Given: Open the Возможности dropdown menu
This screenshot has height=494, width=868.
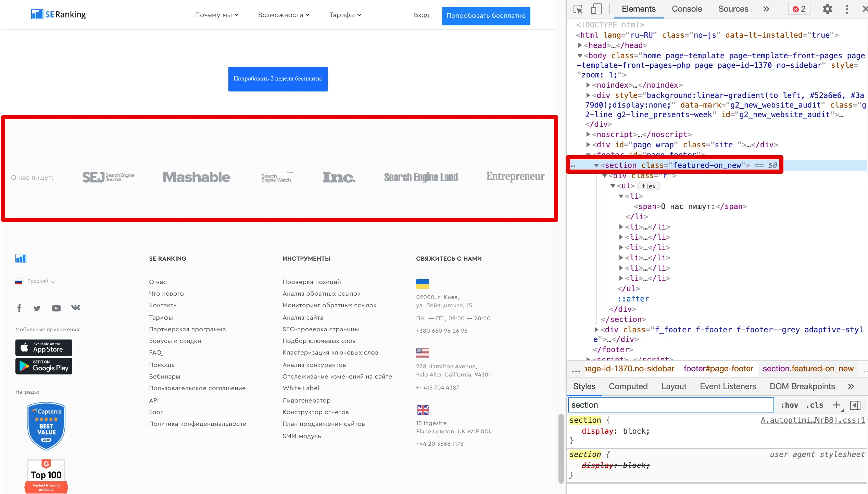Looking at the screenshot, I should (x=284, y=15).
